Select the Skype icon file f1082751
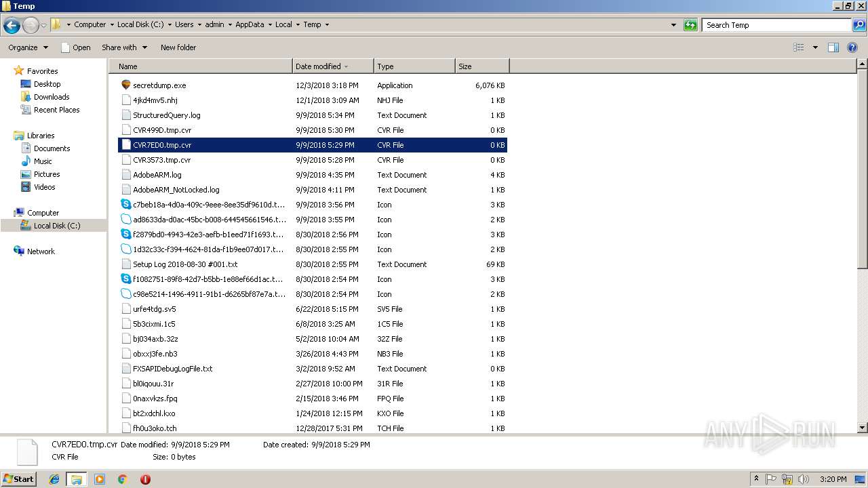Image resolution: width=868 pixels, height=488 pixels. pyautogui.click(x=125, y=279)
